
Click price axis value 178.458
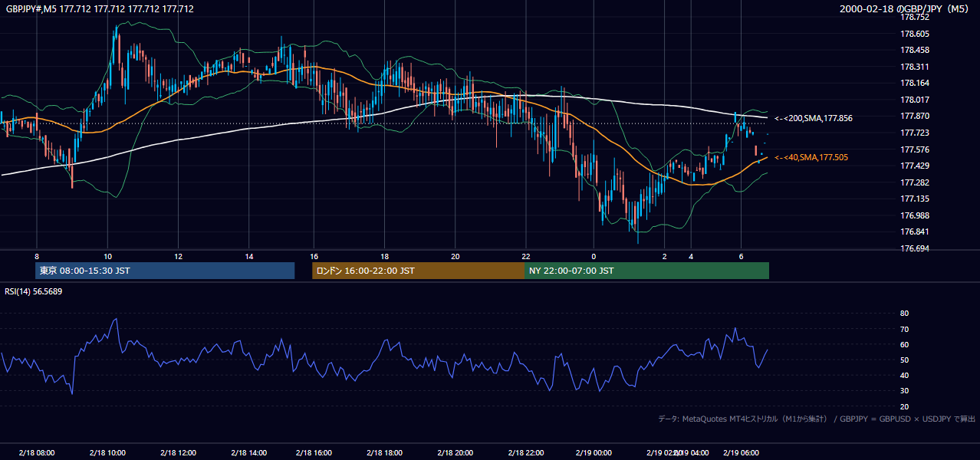[x=915, y=50]
